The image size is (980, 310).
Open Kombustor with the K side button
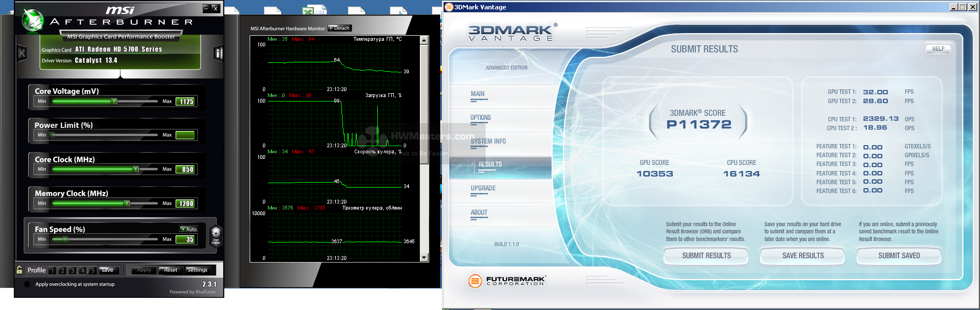point(22,54)
